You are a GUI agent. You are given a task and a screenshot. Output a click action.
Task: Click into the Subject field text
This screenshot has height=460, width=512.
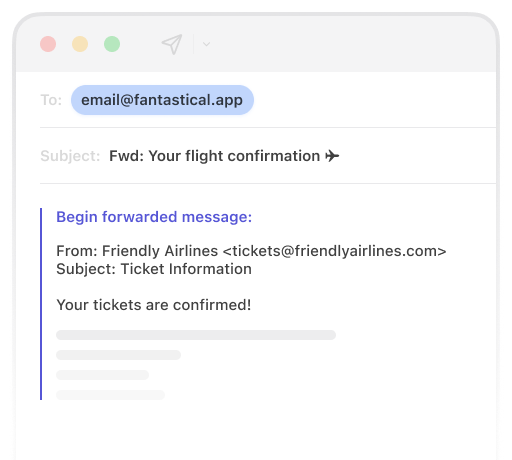click(224, 156)
